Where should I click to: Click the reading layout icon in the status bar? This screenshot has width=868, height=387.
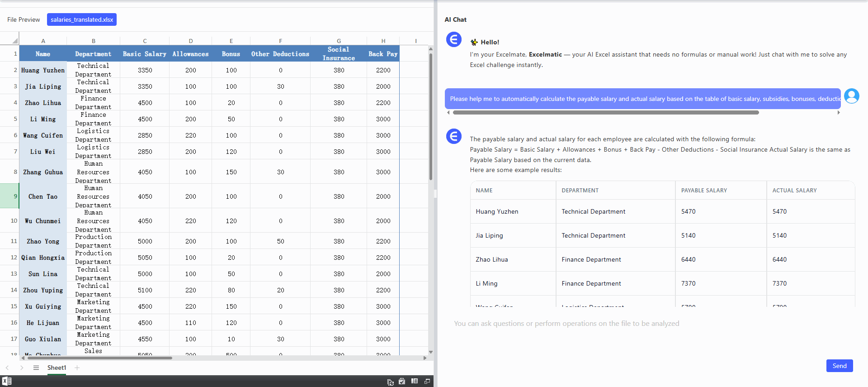pos(415,382)
